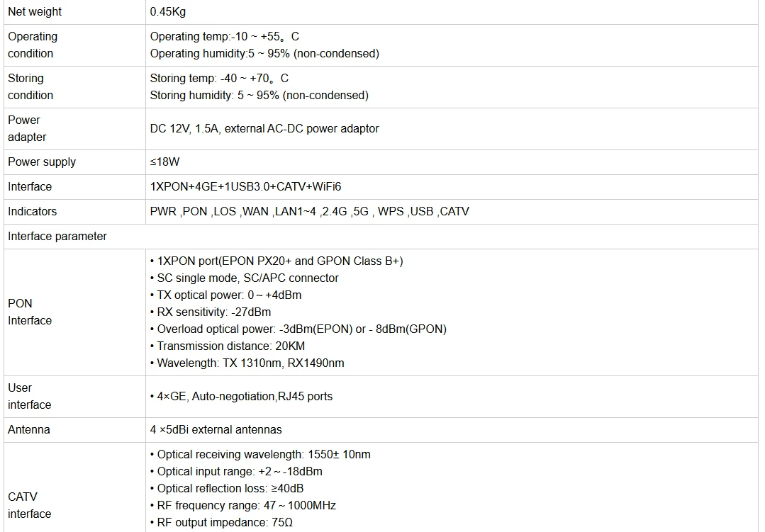765x532 pixels.
Task: Click the Interface parameter section heading
Action: pos(57,237)
